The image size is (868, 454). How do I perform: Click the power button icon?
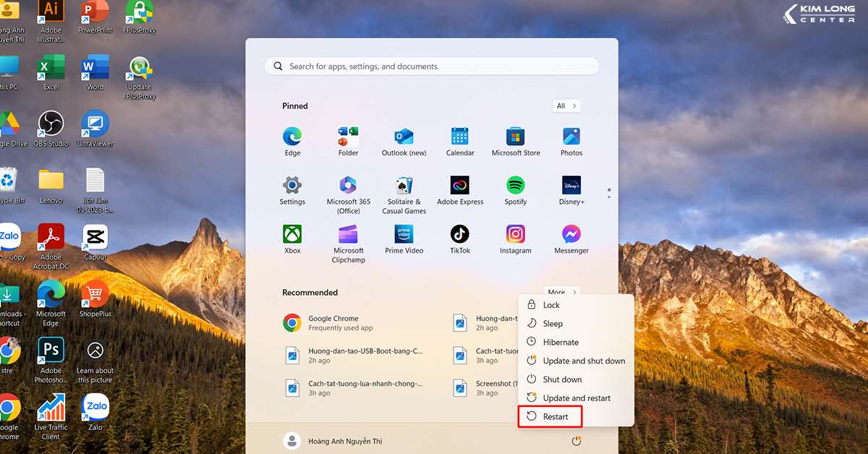click(576, 441)
